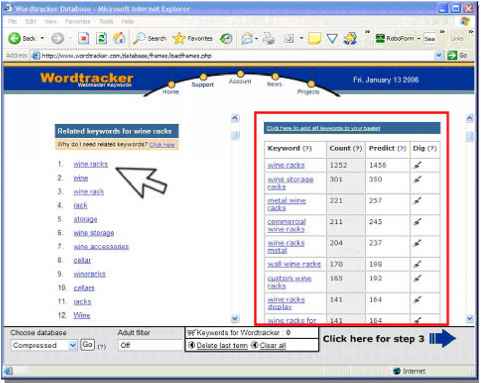Open the address bar dropdown arrow
Screen dimensions: 481x383
click(439, 55)
